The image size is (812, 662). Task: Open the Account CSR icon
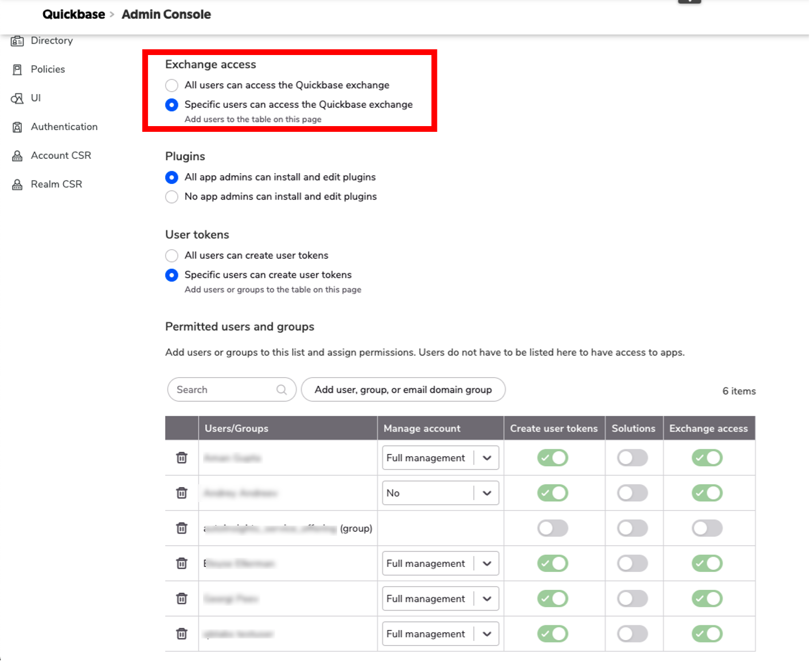click(x=17, y=155)
